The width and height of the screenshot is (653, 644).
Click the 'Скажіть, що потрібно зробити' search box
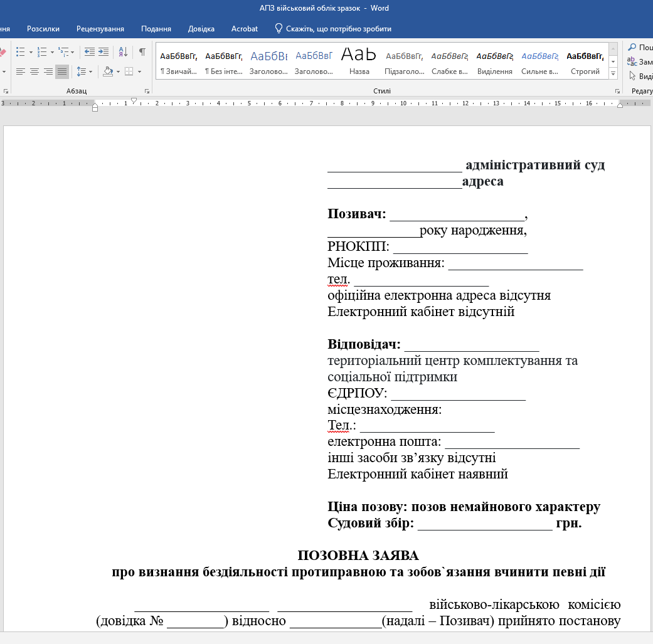coord(339,29)
